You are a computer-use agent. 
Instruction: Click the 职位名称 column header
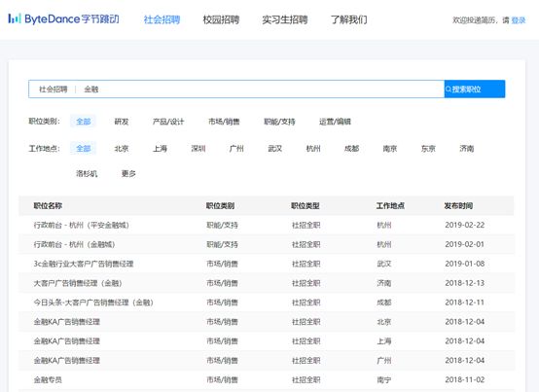click(x=48, y=206)
